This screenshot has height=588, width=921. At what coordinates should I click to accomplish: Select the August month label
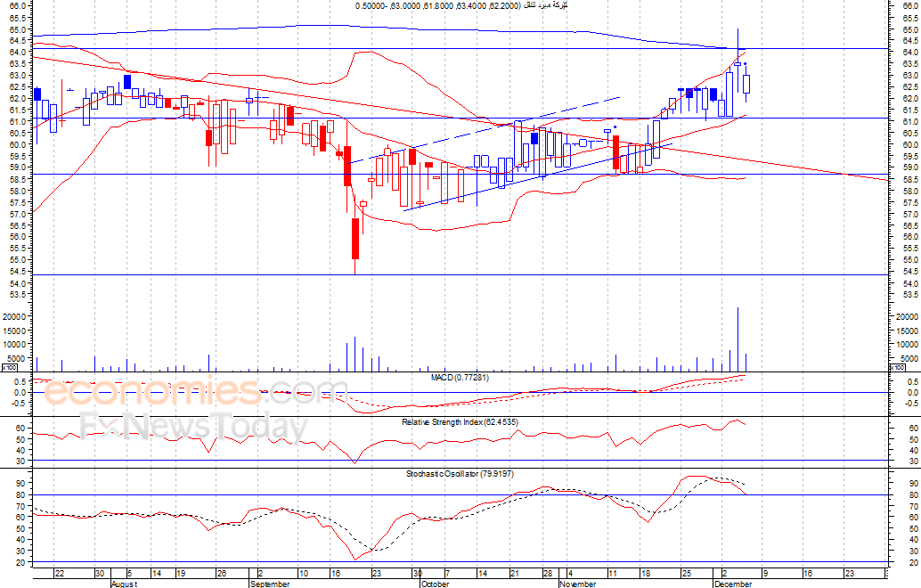coord(124,584)
